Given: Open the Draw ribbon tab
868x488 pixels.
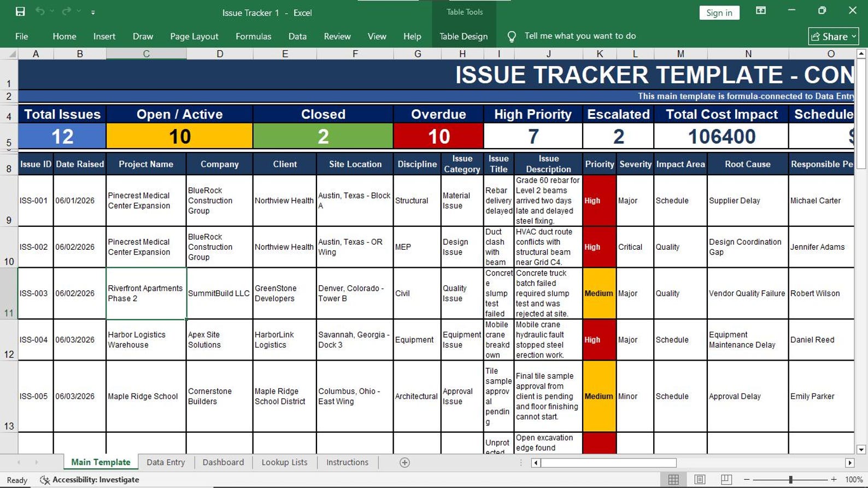Looking at the screenshot, I should [x=143, y=36].
